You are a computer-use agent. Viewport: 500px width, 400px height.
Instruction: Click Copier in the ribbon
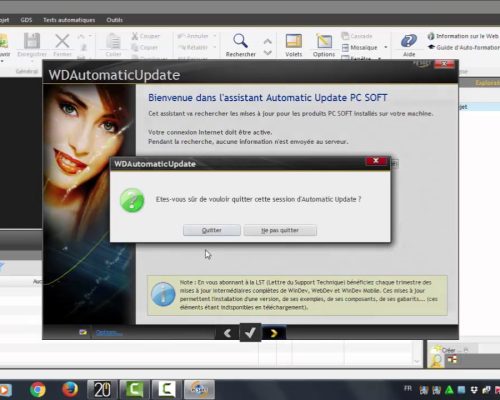coord(145,48)
